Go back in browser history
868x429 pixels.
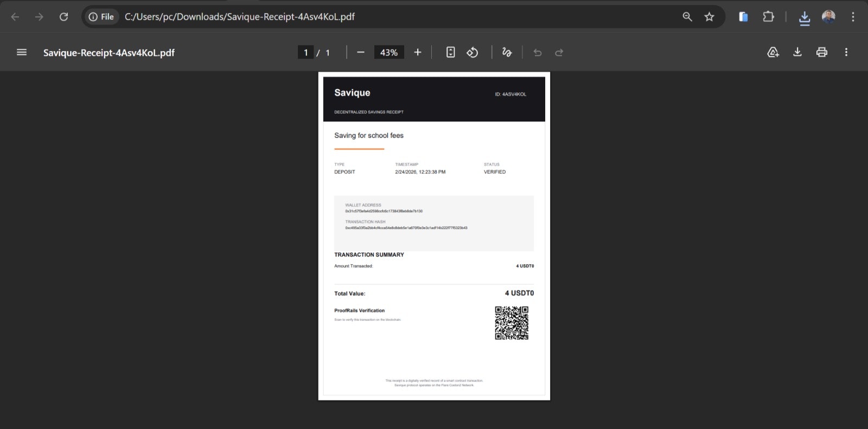click(15, 17)
